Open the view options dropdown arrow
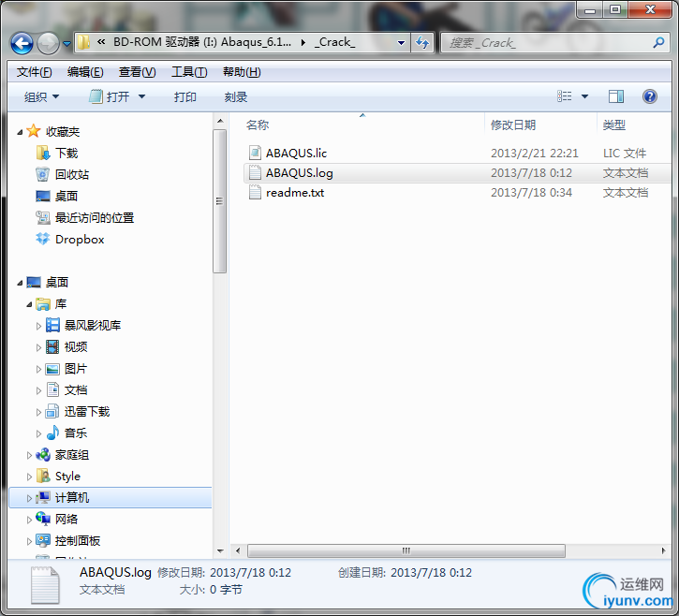The width and height of the screenshot is (679, 616). pos(584,96)
